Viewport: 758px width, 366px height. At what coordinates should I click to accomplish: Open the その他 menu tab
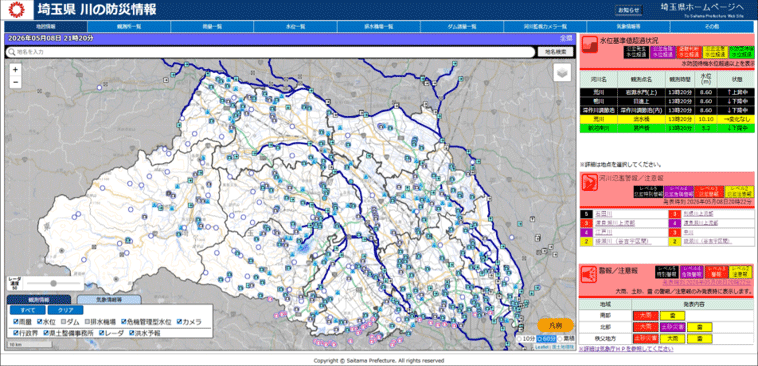pyautogui.click(x=712, y=27)
